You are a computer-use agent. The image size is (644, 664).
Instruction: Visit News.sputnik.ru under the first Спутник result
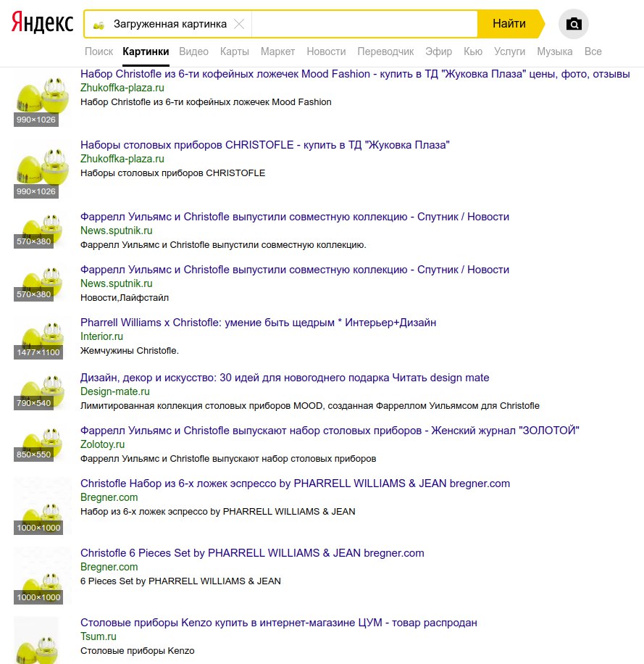[x=117, y=231]
